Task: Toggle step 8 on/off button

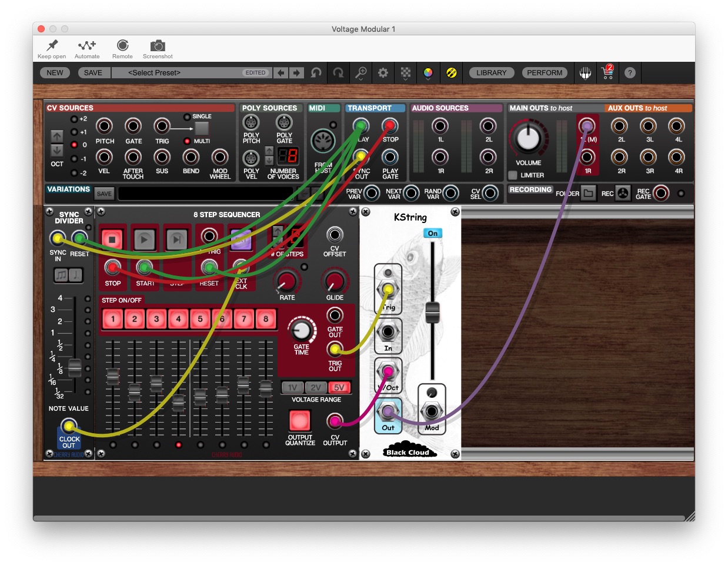Action: [x=266, y=319]
